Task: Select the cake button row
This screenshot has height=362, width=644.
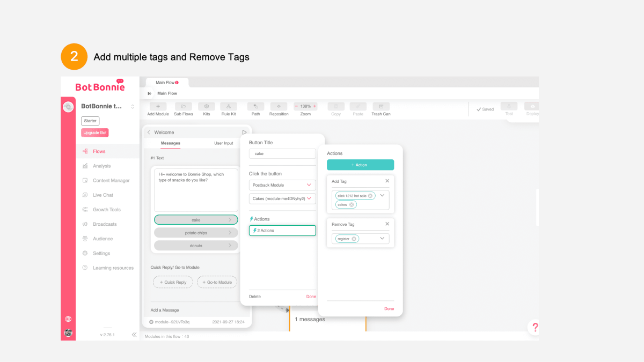Action: (x=196, y=220)
